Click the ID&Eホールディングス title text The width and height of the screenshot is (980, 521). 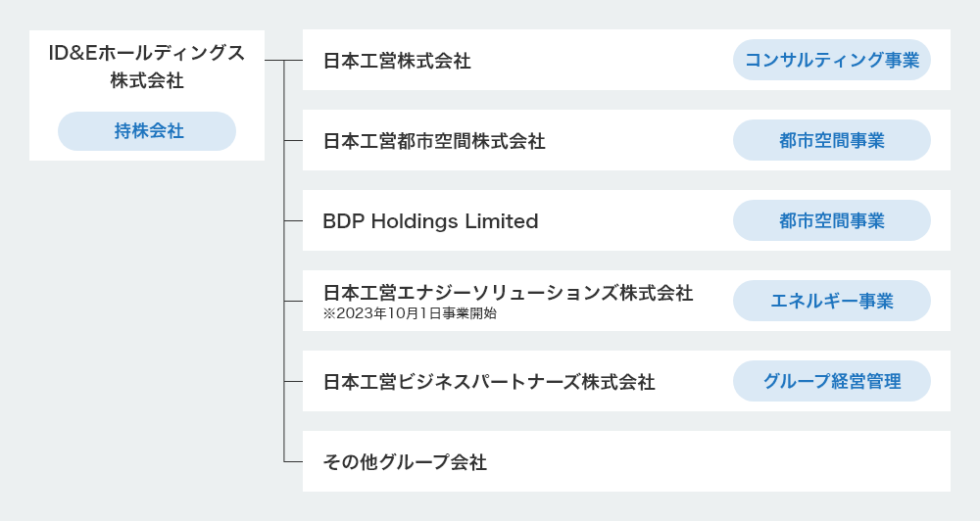coord(147,53)
